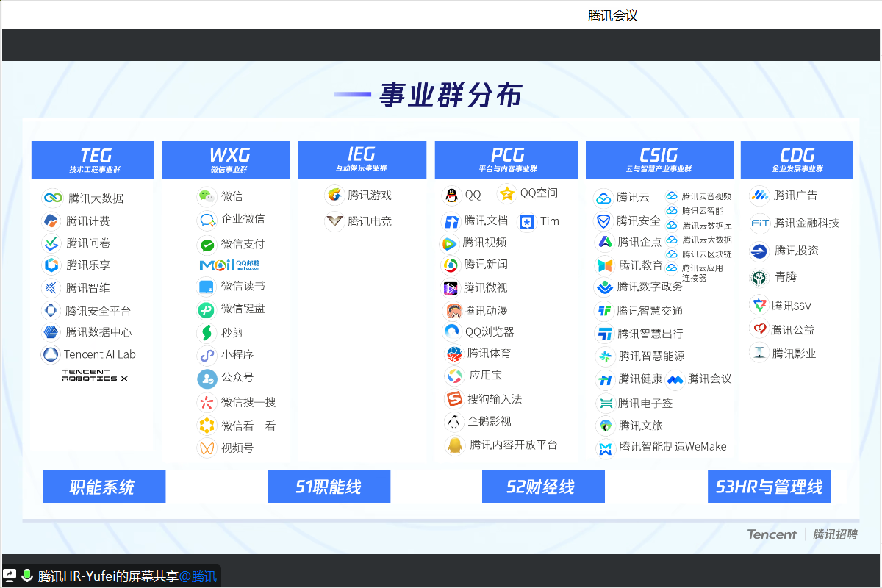Screen dimensions: 882x588
Task: Click the QQ邮箱 mail logo
Action: point(229,265)
